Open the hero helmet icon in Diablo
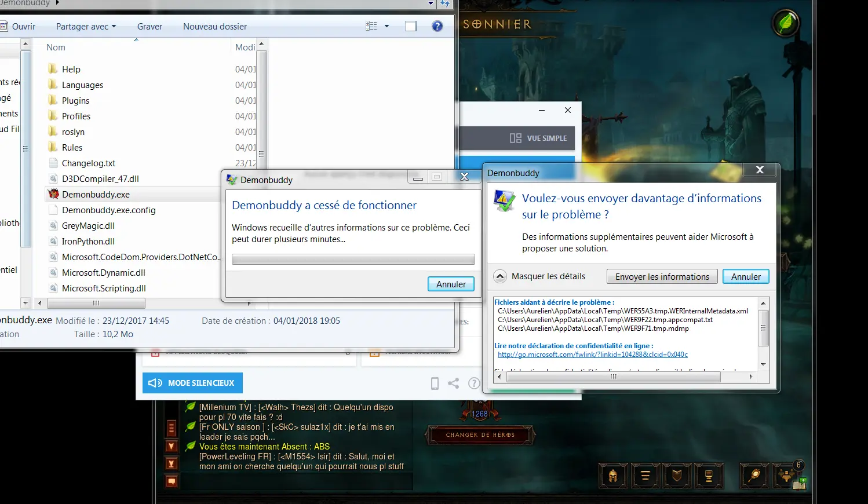Screen dimensions: 868x504 613,475
